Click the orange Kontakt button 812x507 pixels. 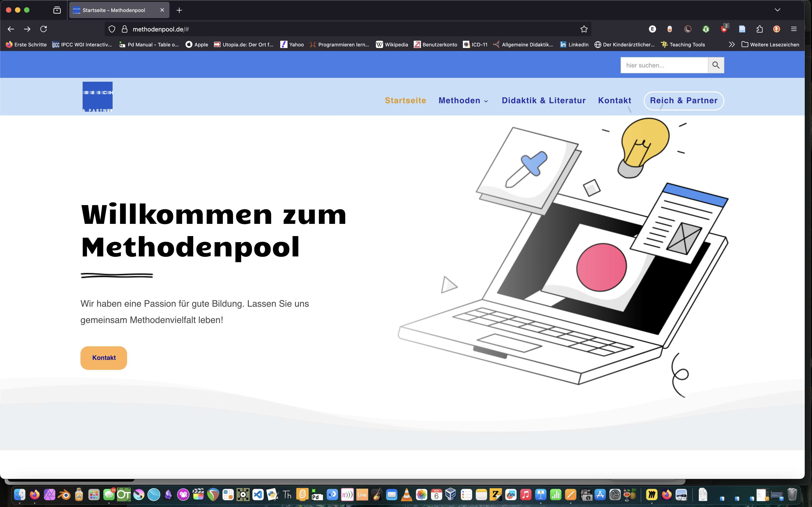(x=104, y=358)
